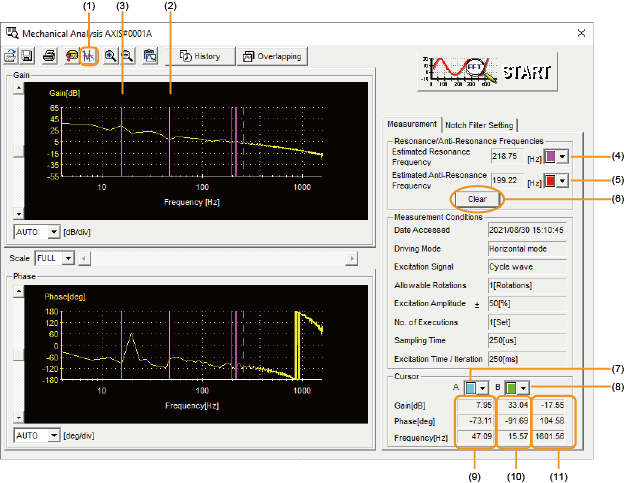Image resolution: width=624 pixels, height=483 pixels.
Task: Click the Estimated Resonance Frequency value field
Action: (x=504, y=157)
